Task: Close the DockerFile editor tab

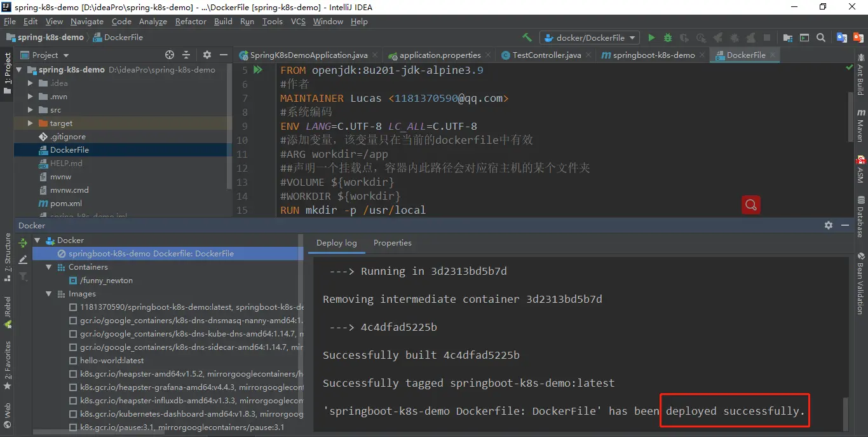Action: pyautogui.click(x=773, y=55)
